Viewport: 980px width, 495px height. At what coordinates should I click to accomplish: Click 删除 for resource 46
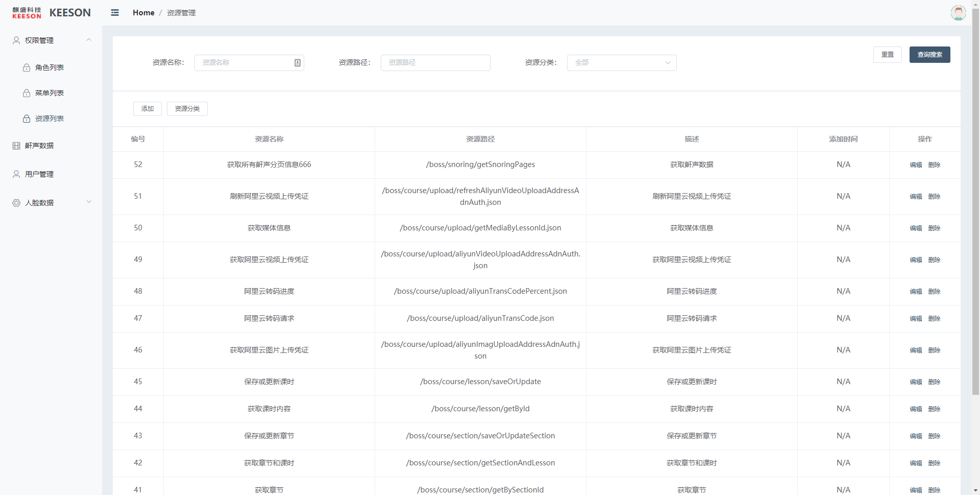934,350
